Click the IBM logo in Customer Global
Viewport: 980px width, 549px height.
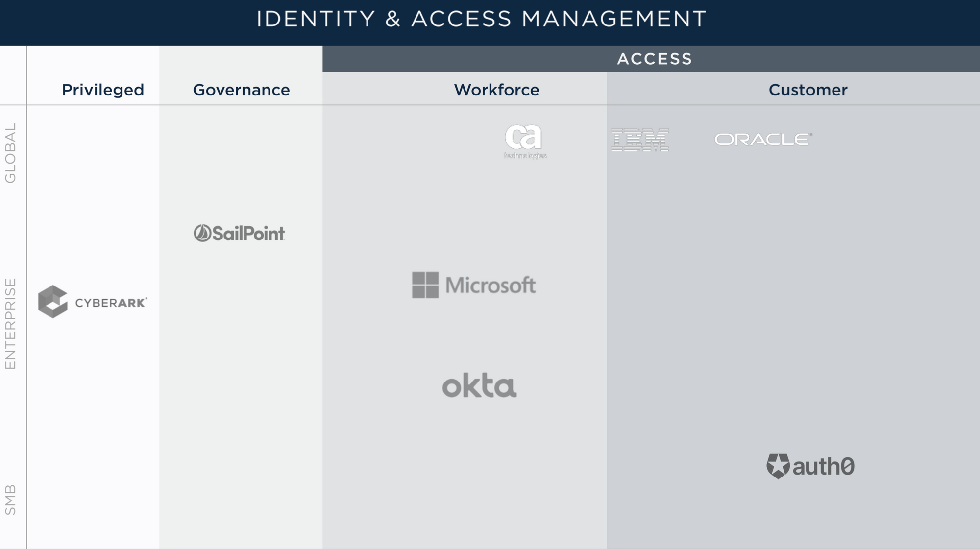tap(640, 138)
